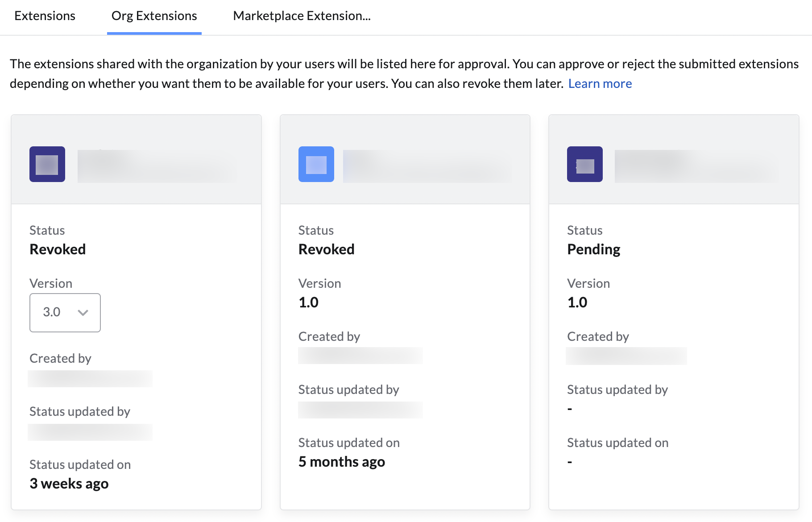Screen dimensions: 812x522
Task: Select the Org Extensions tab
Action: pyautogui.click(x=153, y=16)
